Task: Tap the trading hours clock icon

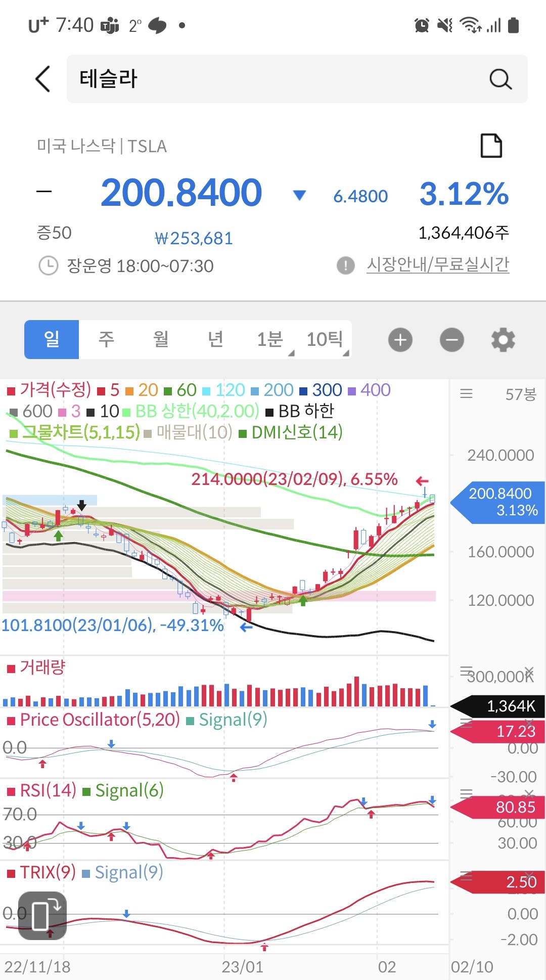Action: tap(49, 265)
